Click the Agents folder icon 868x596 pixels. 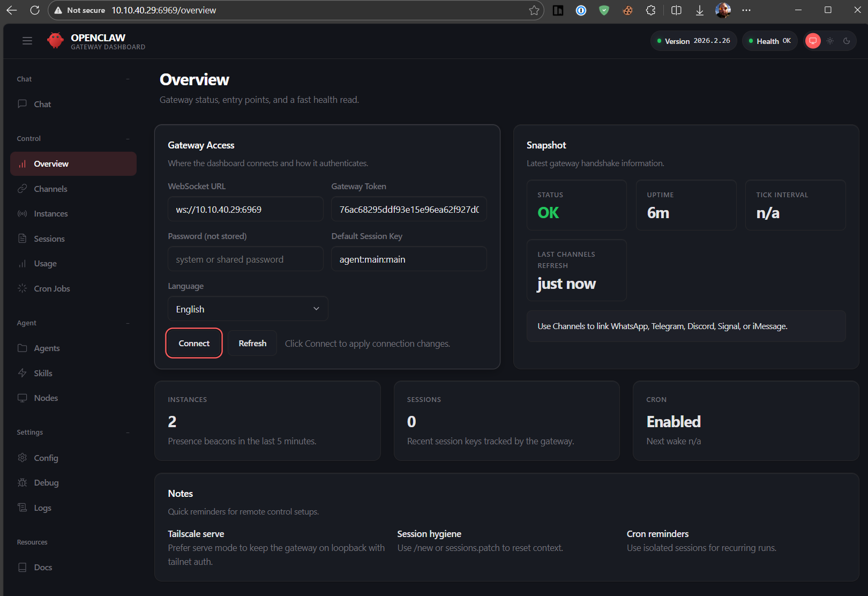tap(23, 348)
